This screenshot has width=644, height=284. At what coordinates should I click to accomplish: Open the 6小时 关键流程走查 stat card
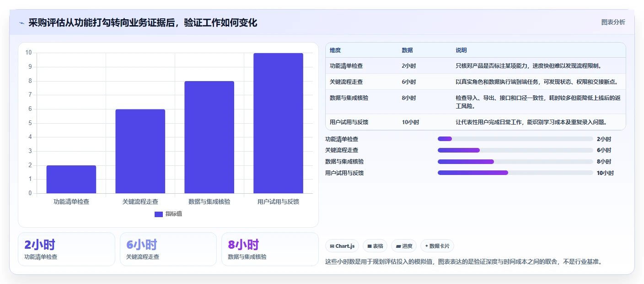click(x=168, y=249)
